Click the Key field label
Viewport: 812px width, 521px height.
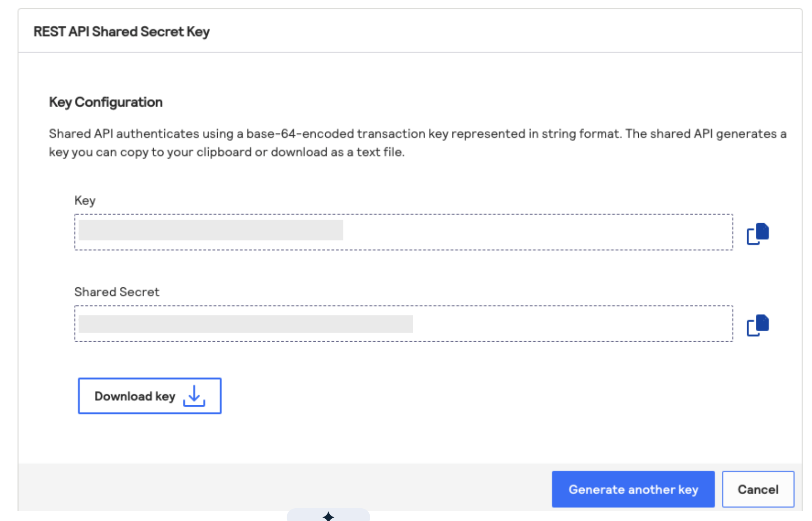[x=85, y=200]
